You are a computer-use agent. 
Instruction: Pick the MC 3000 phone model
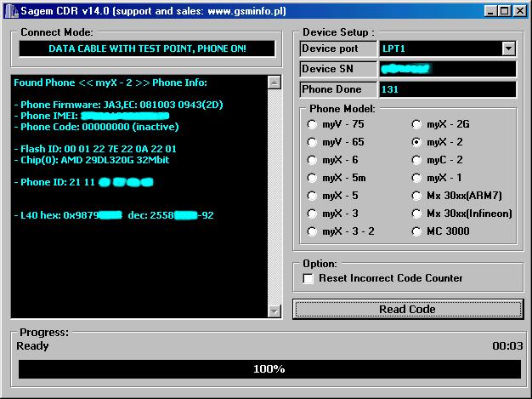coord(416,231)
